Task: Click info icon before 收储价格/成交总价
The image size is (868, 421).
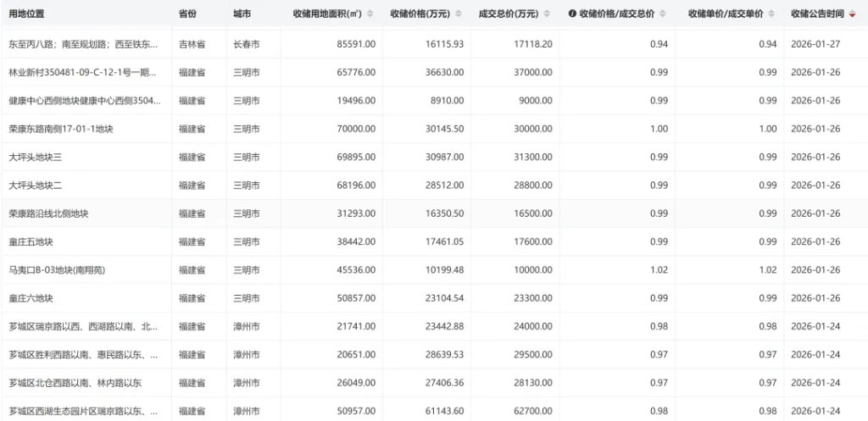Action: [x=572, y=14]
